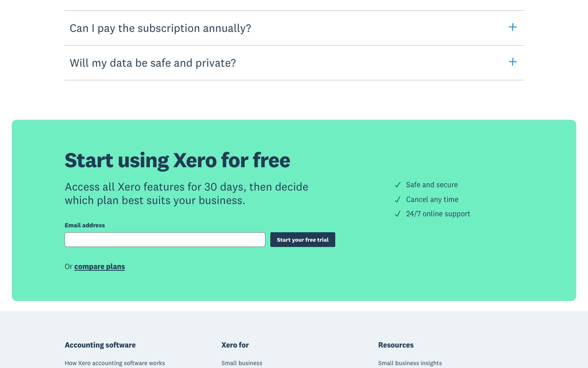
Task: Select the 'Email address' label
Action: click(x=85, y=225)
